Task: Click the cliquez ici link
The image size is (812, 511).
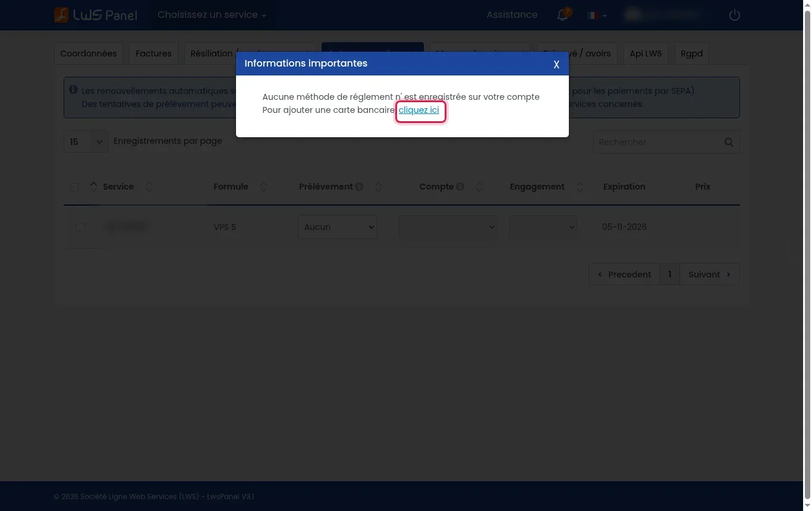Action: tap(419, 110)
